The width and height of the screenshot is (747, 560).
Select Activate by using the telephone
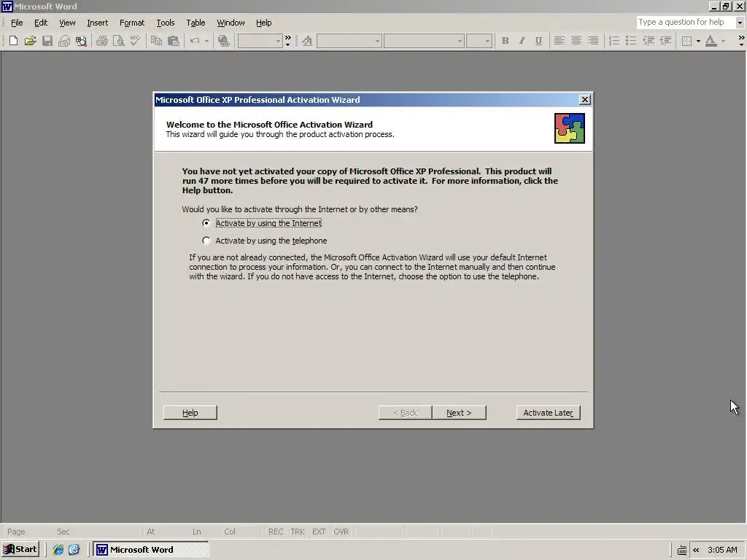265,241
